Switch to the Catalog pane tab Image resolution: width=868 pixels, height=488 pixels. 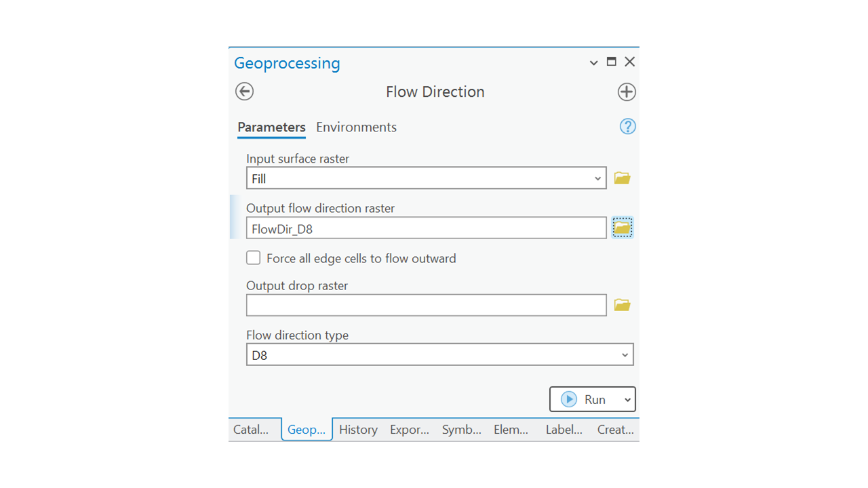pos(251,430)
